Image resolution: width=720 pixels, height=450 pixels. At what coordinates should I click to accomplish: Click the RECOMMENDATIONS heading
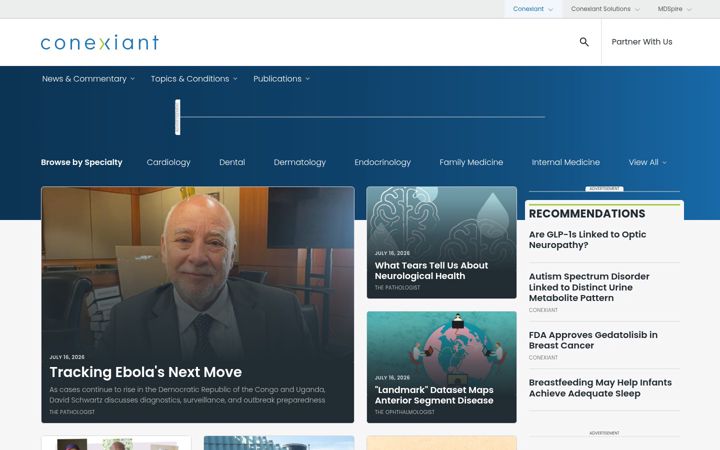click(587, 214)
